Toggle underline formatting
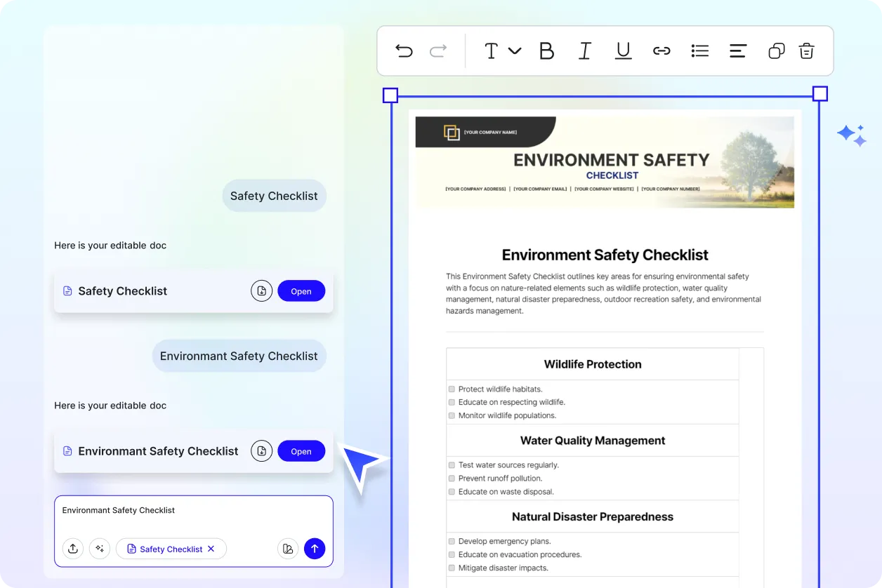 point(623,51)
